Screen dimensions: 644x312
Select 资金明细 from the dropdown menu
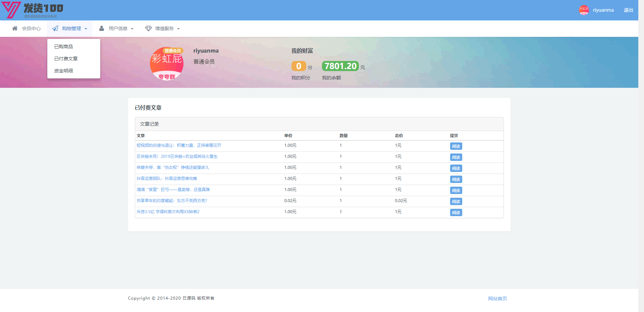click(x=63, y=71)
